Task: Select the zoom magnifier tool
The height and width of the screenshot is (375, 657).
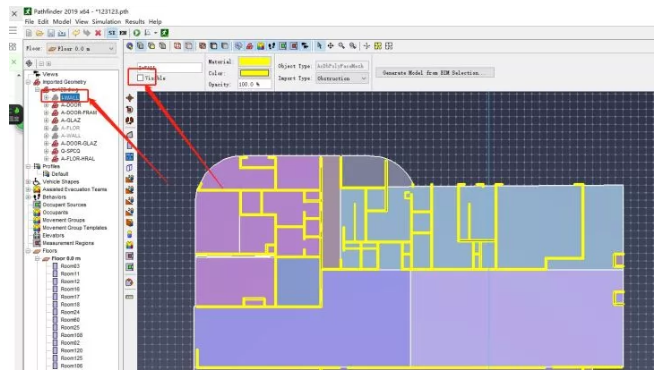Action: [x=341, y=46]
